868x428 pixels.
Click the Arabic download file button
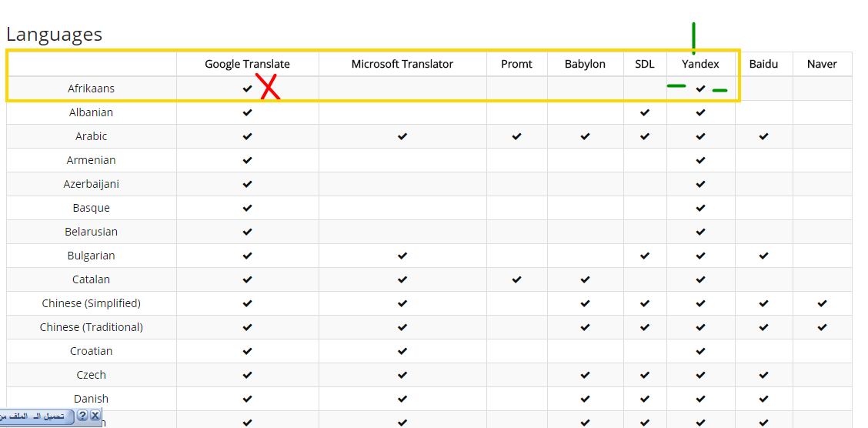(35, 416)
